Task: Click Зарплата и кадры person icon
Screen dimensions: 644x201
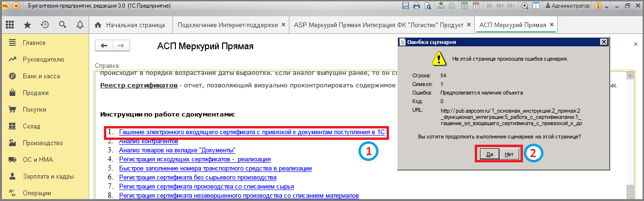Action: coord(12,176)
